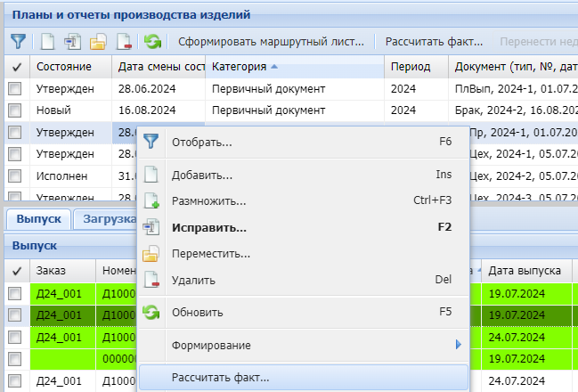Click the filter funnel icon in the toolbar
The height and width of the screenshot is (392, 578).
[18, 42]
